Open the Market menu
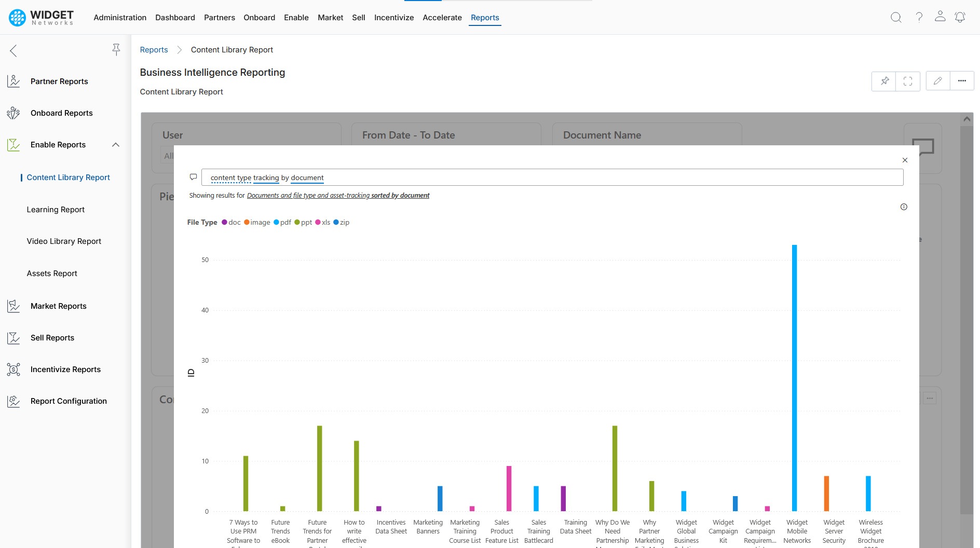The width and height of the screenshot is (980, 548). 331,18
